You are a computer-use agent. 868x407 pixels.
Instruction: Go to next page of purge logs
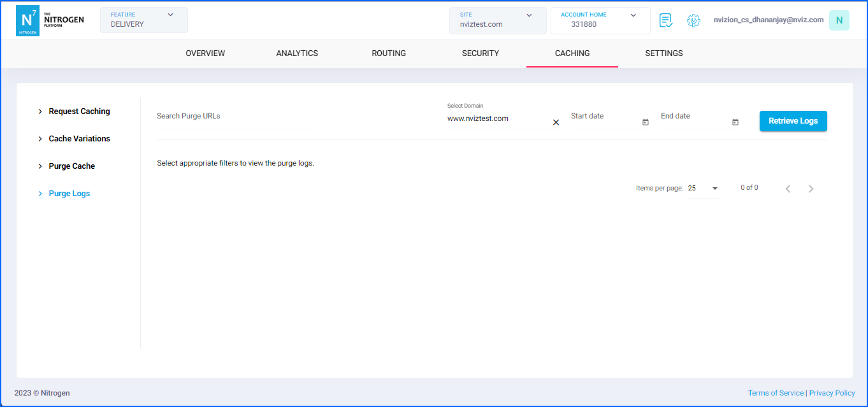click(x=811, y=189)
